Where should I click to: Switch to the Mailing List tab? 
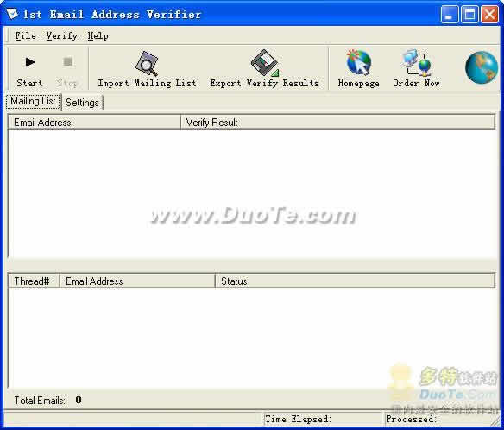click(33, 101)
